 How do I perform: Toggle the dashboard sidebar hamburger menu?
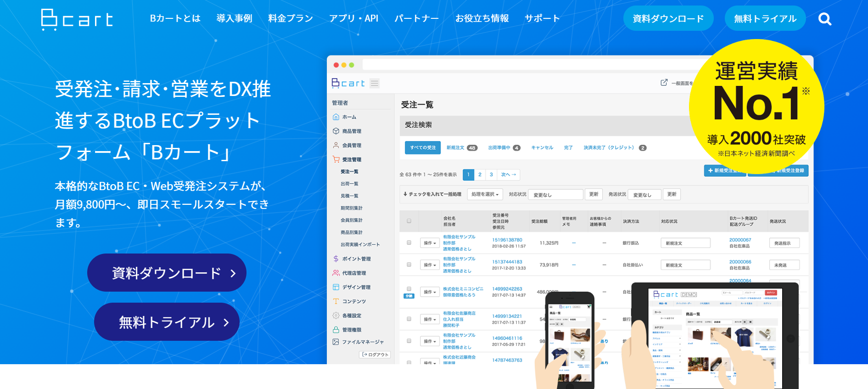[x=375, y=83]
